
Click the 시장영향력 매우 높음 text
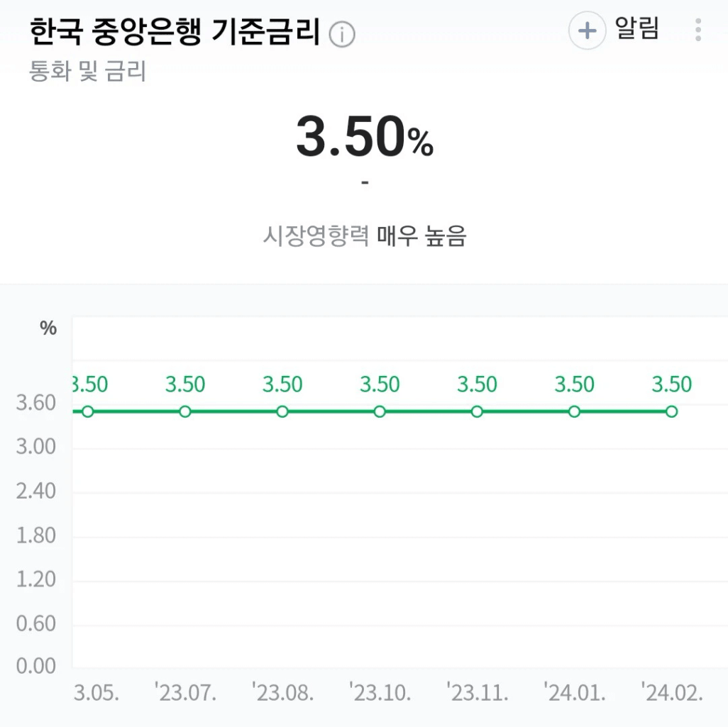(365, 236)
